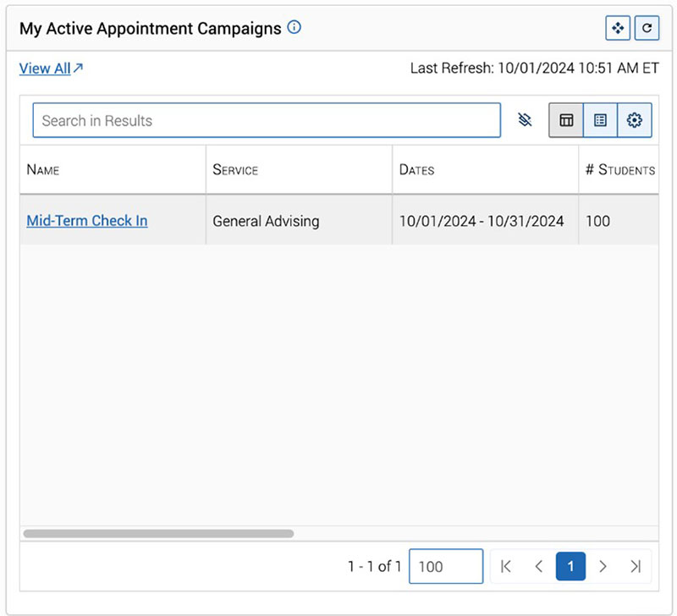The image size is (677, 616).
Task: Refresh the Active Appointment Campaigns widget
Action: pyautogui.click(x=647, y=28)
